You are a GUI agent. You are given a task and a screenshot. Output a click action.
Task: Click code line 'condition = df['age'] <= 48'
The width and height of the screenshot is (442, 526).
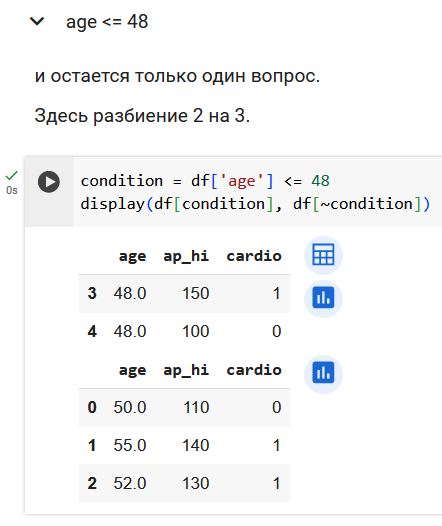(x=205, y=181)
